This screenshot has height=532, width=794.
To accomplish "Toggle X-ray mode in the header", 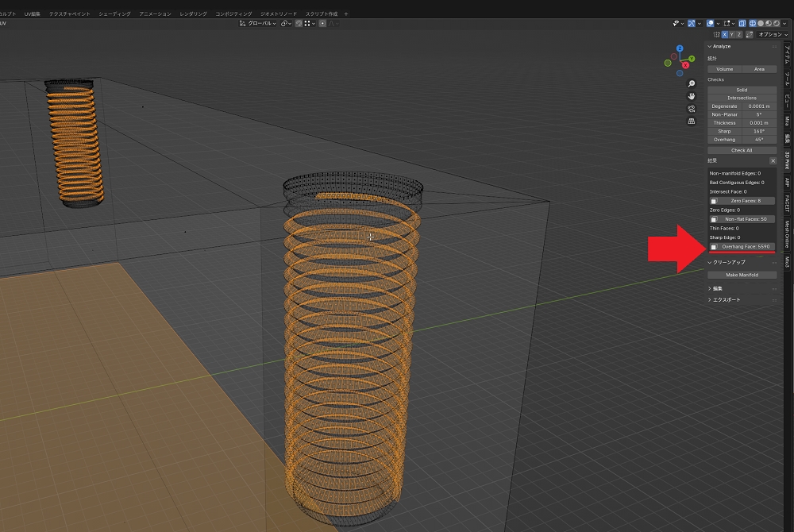I will (742, 24).
